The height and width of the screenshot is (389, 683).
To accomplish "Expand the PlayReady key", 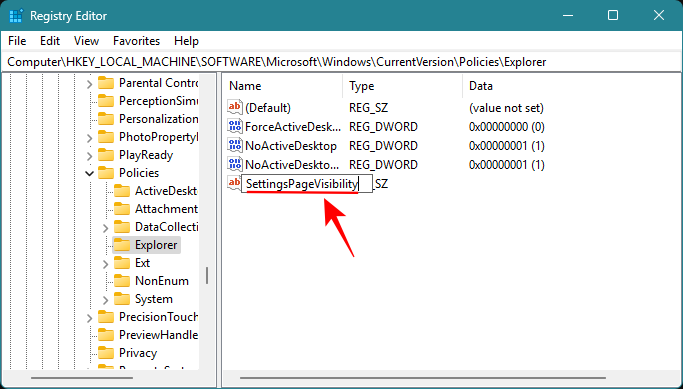I will point(90,156).
